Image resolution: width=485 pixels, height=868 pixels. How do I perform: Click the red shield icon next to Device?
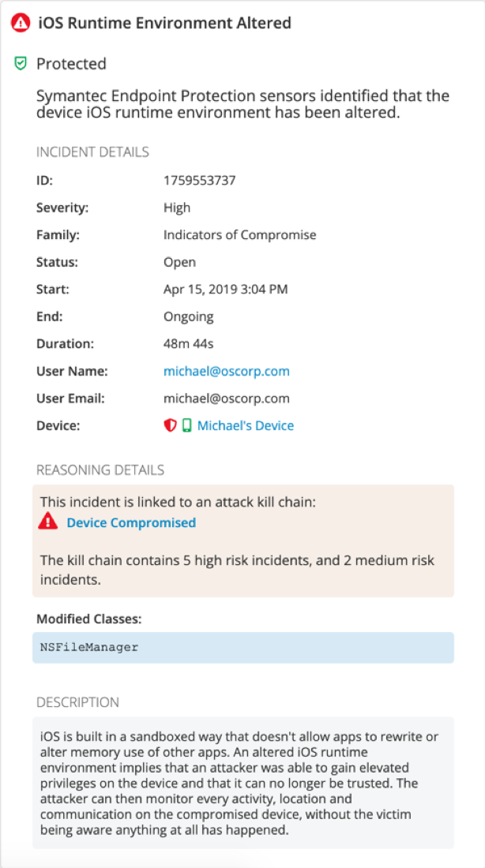[x=170, y=425]
